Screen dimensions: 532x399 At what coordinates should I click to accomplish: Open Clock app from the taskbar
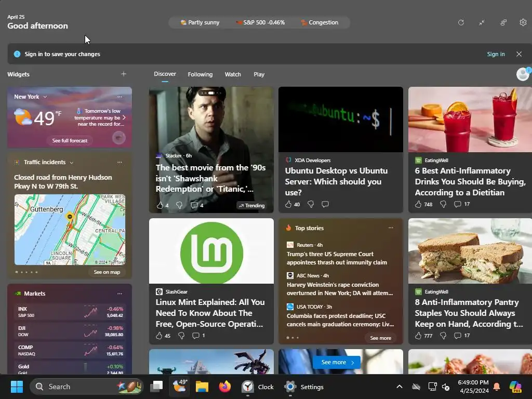point(257,387)
